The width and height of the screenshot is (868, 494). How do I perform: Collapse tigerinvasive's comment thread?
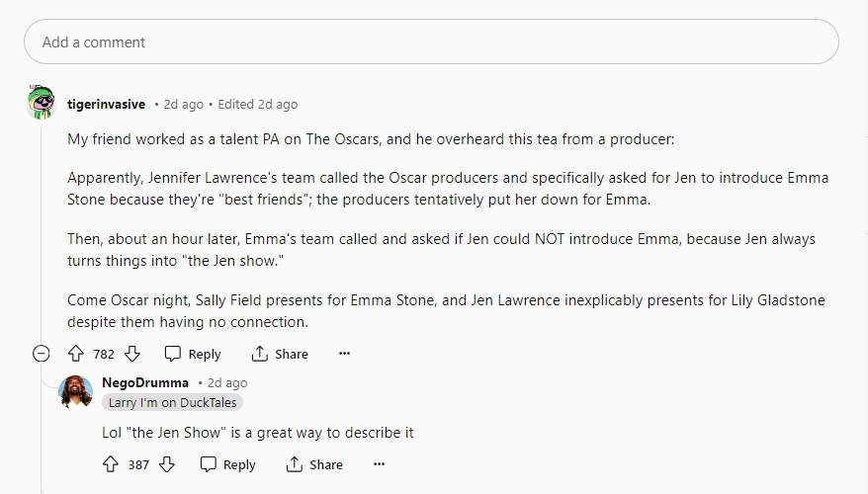(x=42, y=354)
